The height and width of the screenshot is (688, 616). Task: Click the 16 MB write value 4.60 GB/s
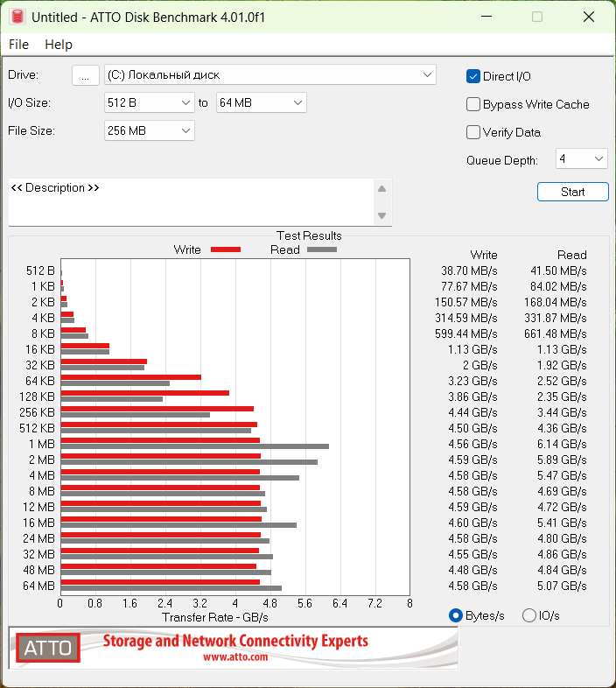click(472, 523)
